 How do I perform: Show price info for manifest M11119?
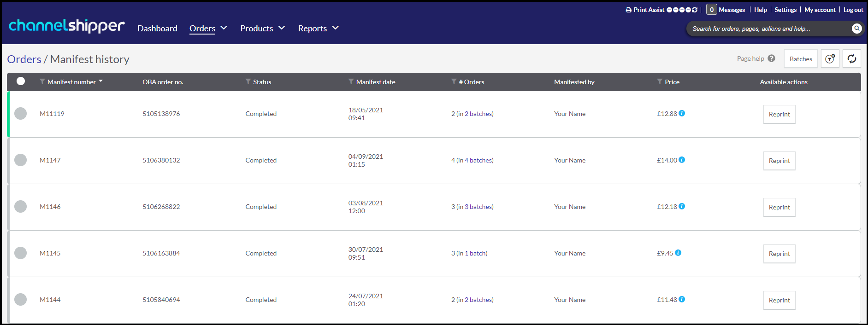[x=682, y=113]
